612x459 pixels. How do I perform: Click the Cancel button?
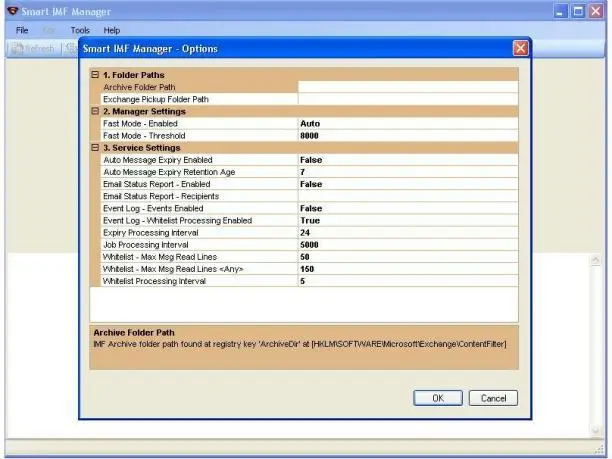tap(493, 398)
